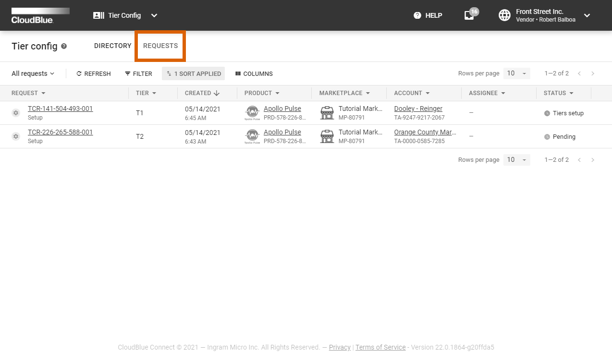The height and width of the screenshot is (364, 612).
Task: Click the Tiers setup status text
Action: pos(568,113)
